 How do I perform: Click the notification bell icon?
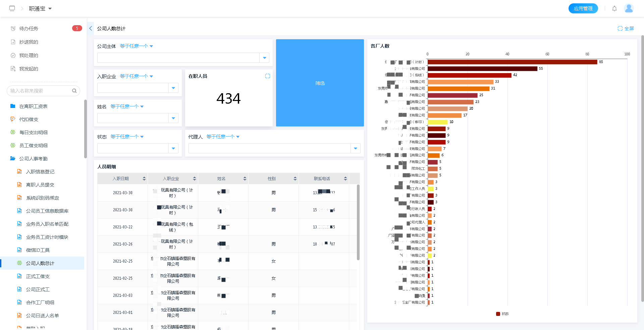(614, 8)
